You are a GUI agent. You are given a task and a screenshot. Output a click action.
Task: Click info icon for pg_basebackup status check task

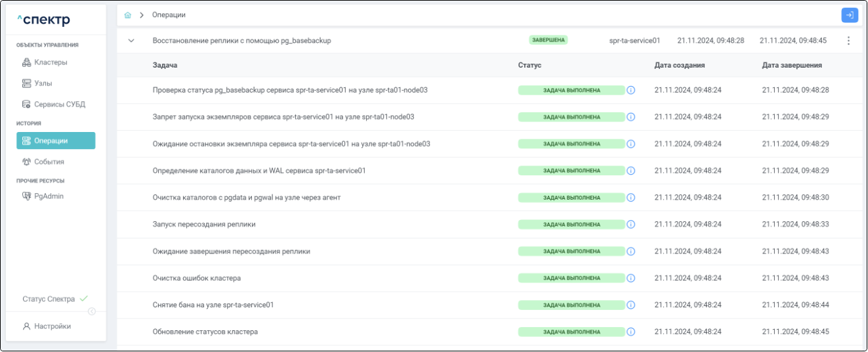pos(631,90)
